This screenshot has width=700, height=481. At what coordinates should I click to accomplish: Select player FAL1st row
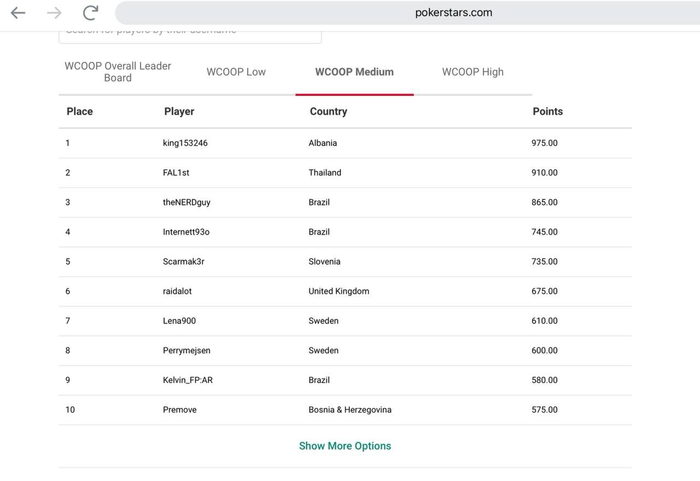coord(176,173)
